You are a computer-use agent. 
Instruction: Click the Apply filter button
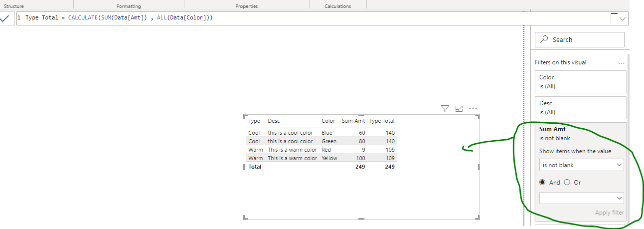(609, 213)
